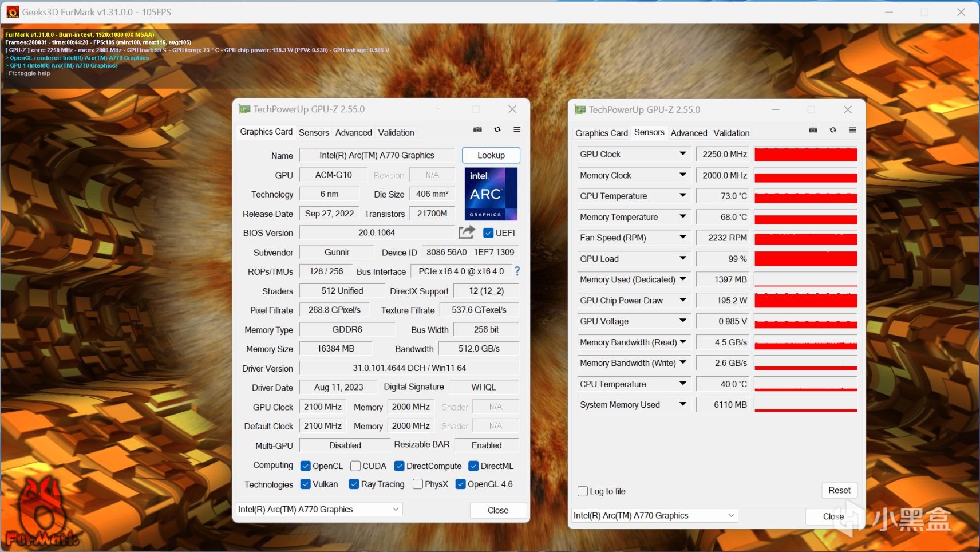The width and height of the screenshot is (980, 552).
Task: Toggle the OpenGL 4.6 checkbox
Action: click(x=460, y=484)
